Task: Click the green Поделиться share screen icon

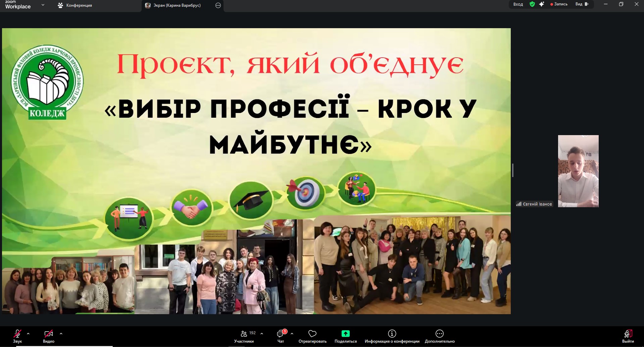Action: click(x=345, y=334)
